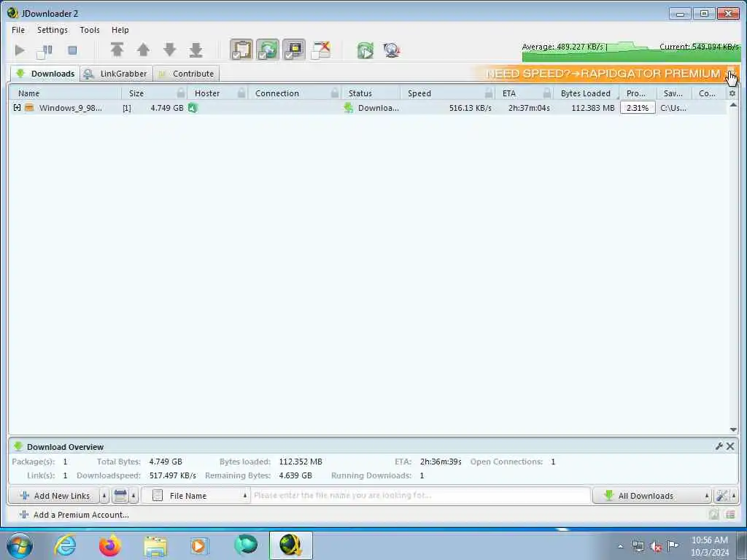The image size is (747, 560).
Task: Focus the file name search field
Action: click(x=420, y=496)
